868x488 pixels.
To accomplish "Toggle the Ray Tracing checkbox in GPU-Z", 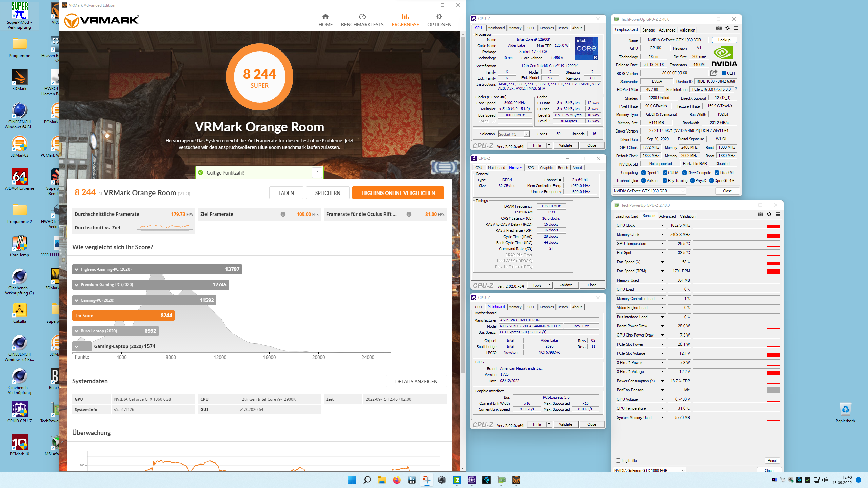I will click(665, 181).
